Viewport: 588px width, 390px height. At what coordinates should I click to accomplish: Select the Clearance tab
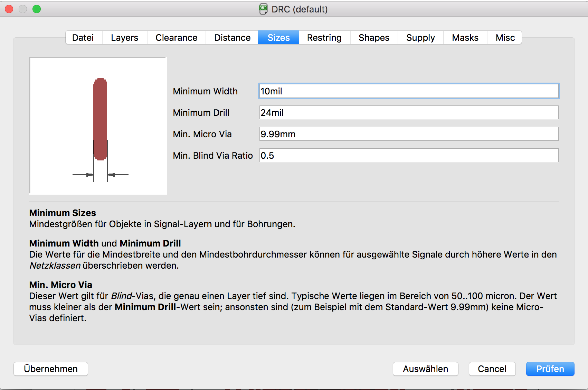click(x=176, y=38)
